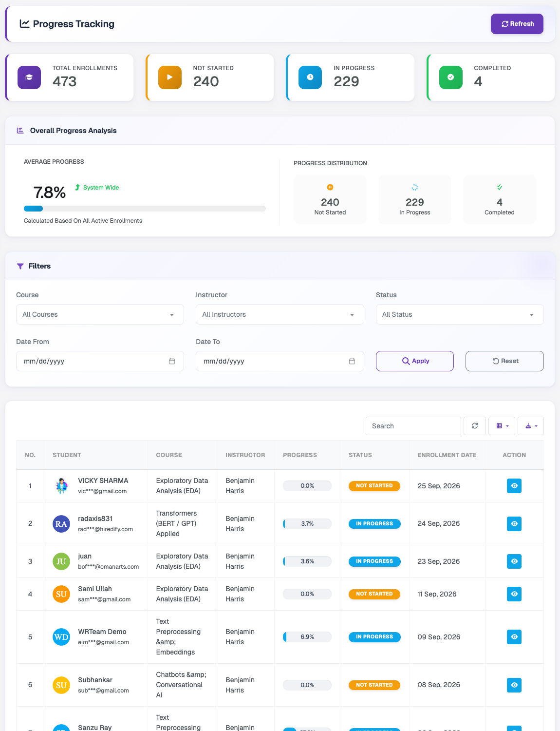
Task: Click the 11 Sep, 2026 enrollment date
Action: pyautogui.click(x=437, y=594)
